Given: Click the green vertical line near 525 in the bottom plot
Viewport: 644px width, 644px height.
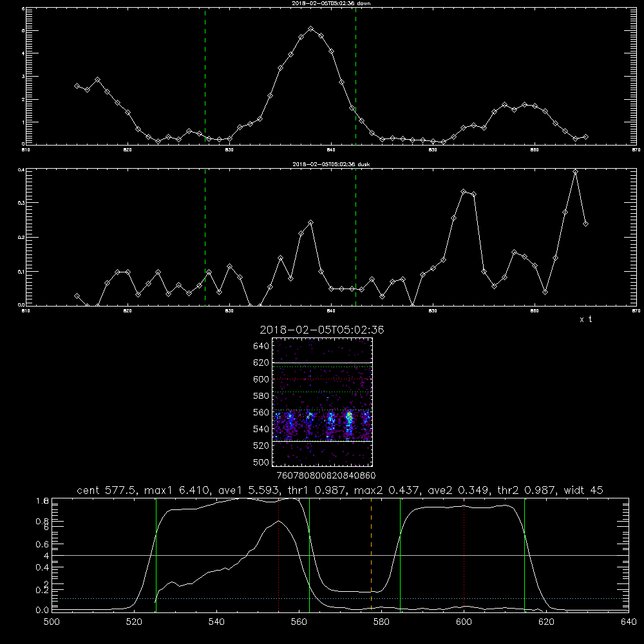Looking at the screenshot, I should 156,554.
